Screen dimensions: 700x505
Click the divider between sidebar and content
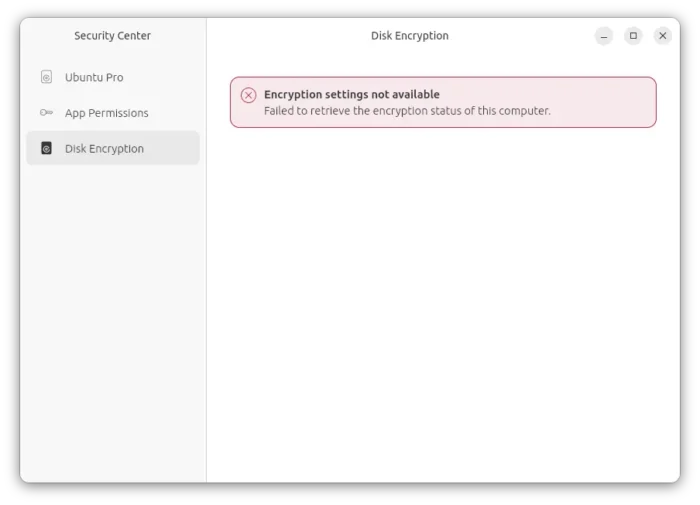206,300
